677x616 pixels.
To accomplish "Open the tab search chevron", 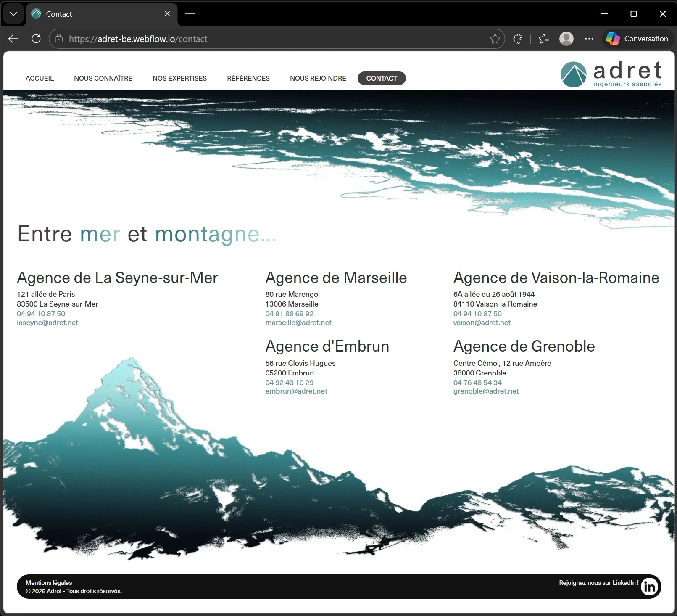I will coord(13,14).
